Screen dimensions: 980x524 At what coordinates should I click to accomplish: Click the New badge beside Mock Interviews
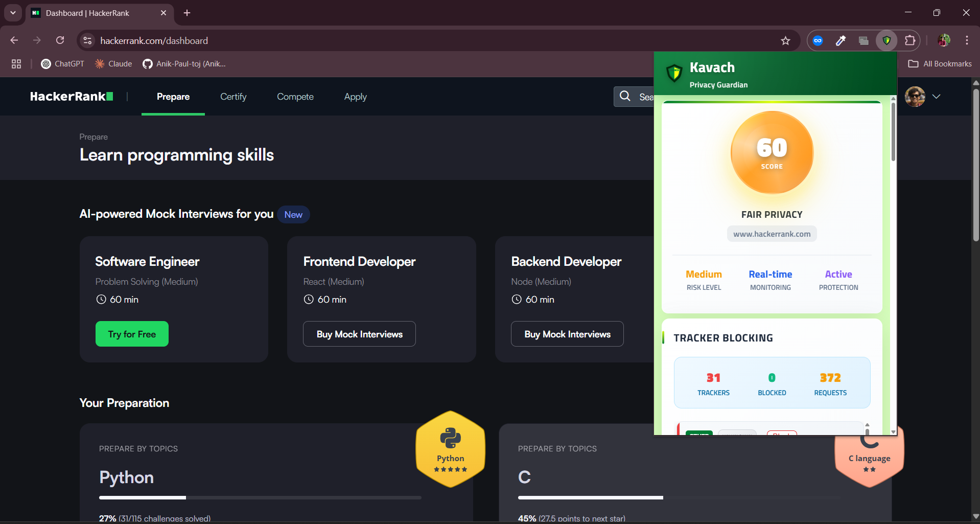[293, 215]
